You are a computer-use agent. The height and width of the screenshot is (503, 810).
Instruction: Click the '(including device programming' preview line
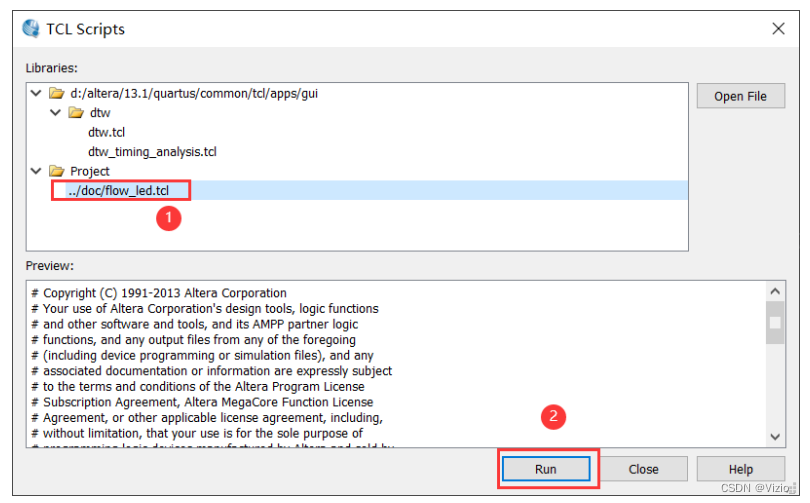click(x=202, y=355)
